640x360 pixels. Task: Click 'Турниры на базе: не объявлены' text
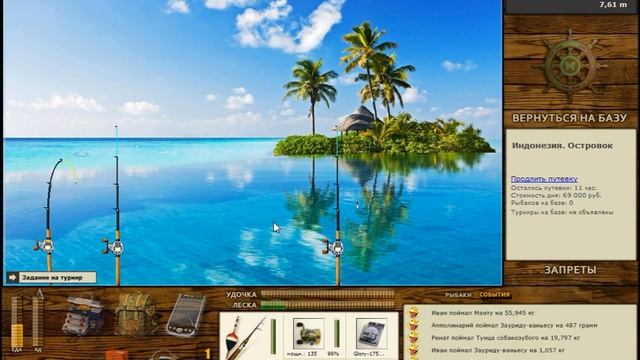point(562,212)
